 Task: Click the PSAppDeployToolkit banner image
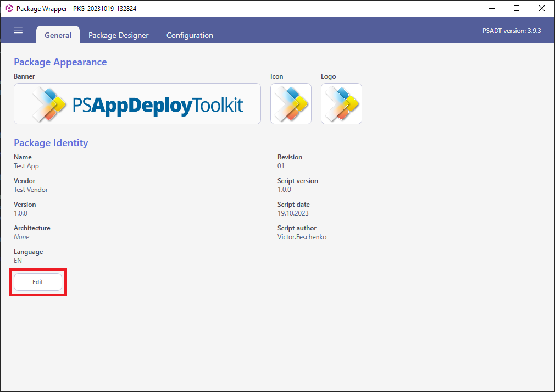coord(137,104)
